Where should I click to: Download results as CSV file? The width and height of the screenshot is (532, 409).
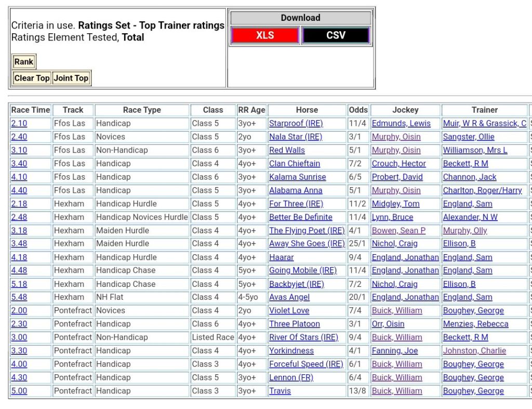click(336, 35)
